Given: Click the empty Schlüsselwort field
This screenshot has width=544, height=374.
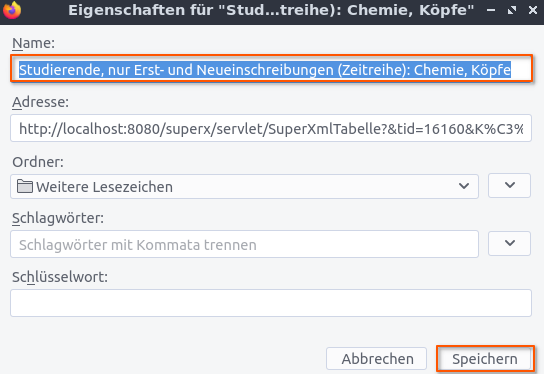Looking at the screenshot, I should 271,303.
